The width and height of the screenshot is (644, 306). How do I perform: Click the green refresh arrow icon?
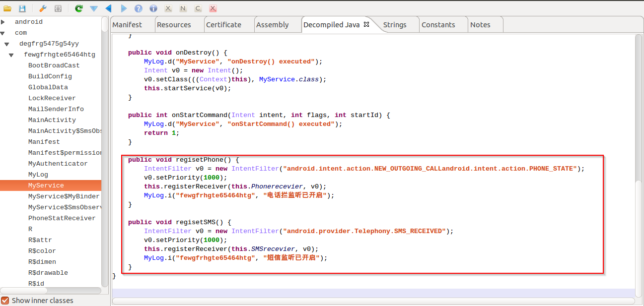click(78, 8)
